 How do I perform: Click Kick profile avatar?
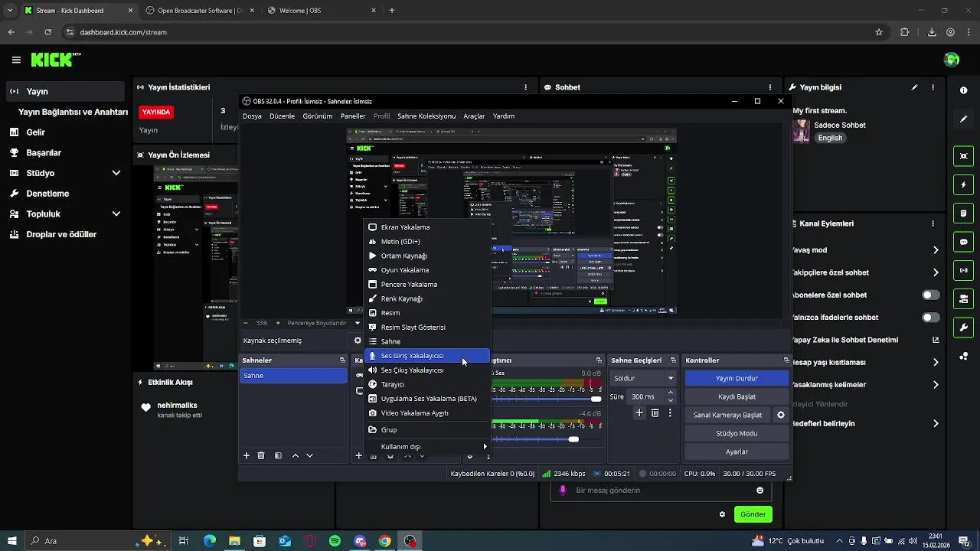click(952, 60)
